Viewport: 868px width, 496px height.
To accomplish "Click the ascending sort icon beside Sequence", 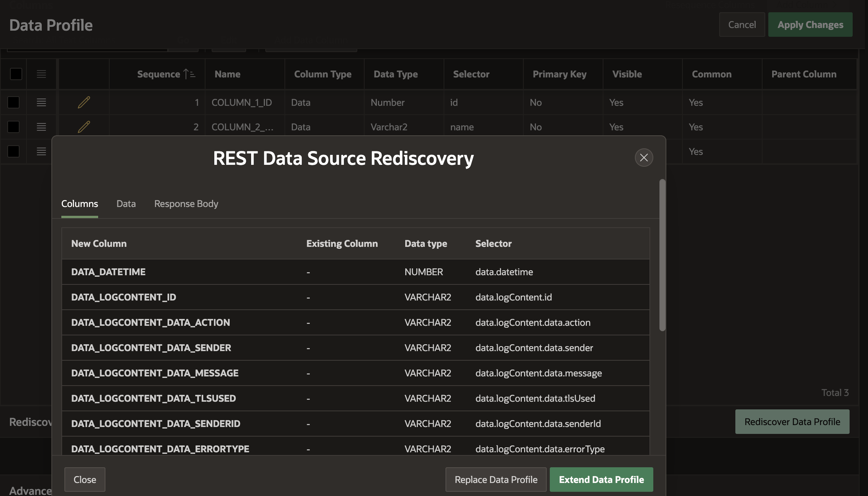I will [x=189, y=73].
